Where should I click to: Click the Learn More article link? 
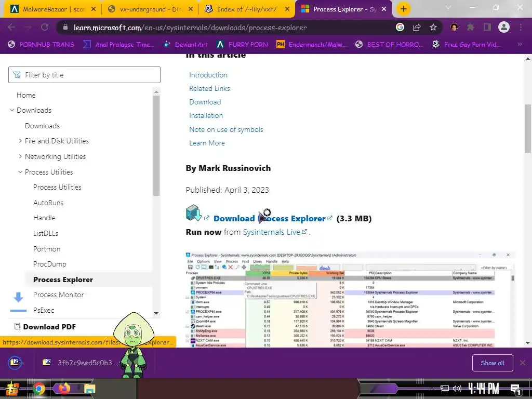tap(207, 143)
